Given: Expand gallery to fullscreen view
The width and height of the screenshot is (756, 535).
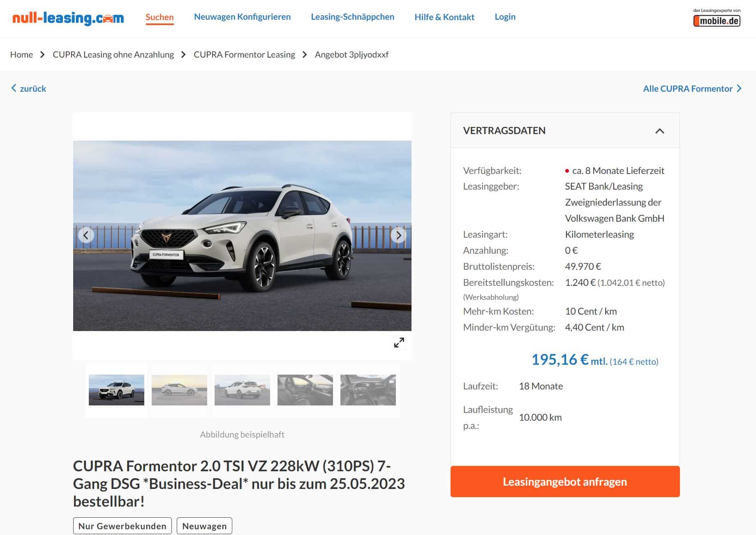Looking at the screenshot, I should (399, 342).
